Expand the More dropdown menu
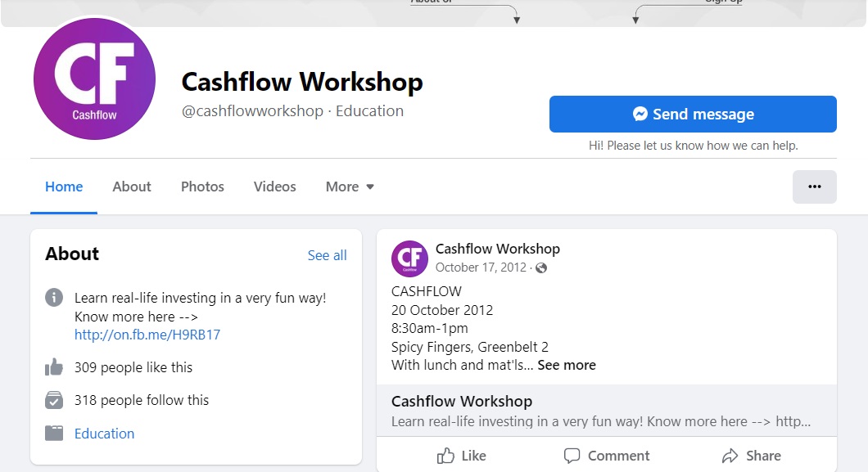This screenshot has width=868, height=472. tap(350, 187)
